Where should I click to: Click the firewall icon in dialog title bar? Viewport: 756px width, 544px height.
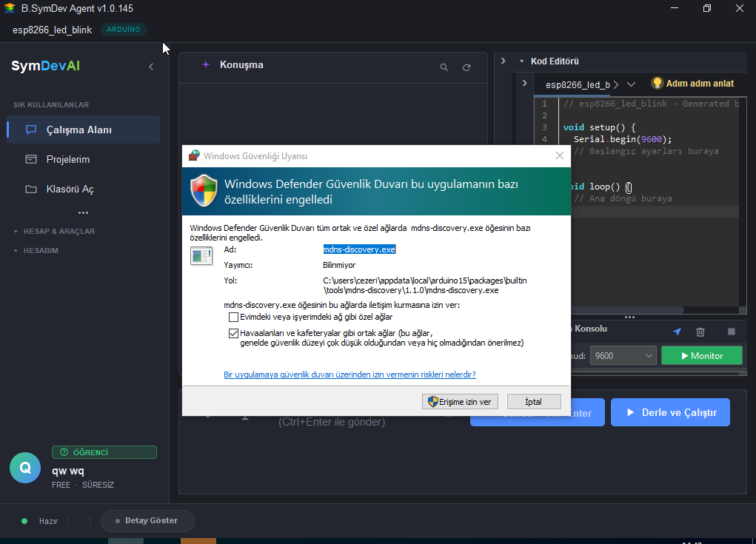(x=194, y=155)
